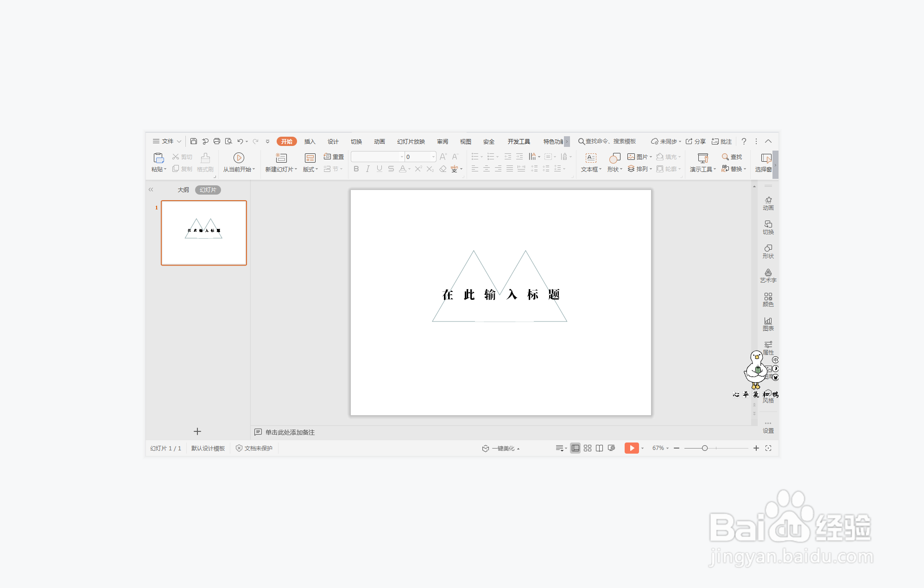Click the Share (分享) button

pos(696,141)
